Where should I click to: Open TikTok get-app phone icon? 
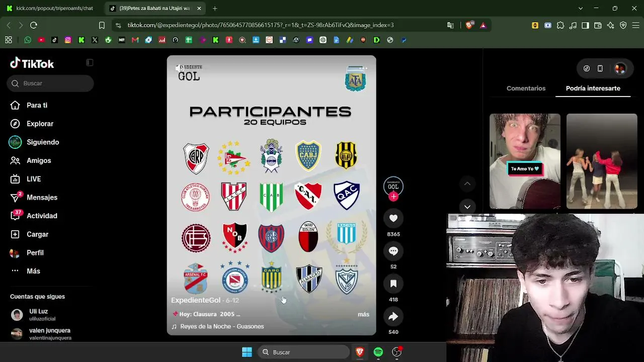tap(600, 68)
